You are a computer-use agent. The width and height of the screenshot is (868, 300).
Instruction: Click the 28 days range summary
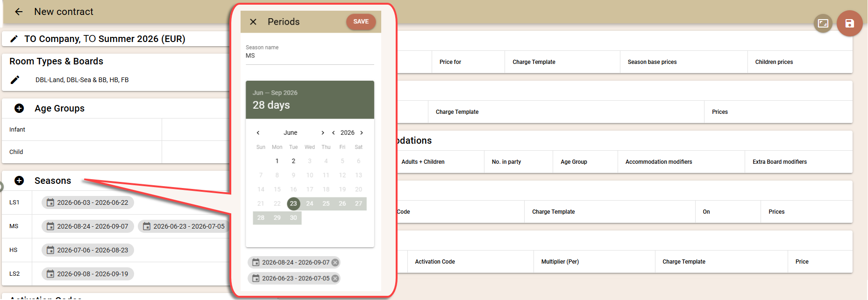point(271,105)
